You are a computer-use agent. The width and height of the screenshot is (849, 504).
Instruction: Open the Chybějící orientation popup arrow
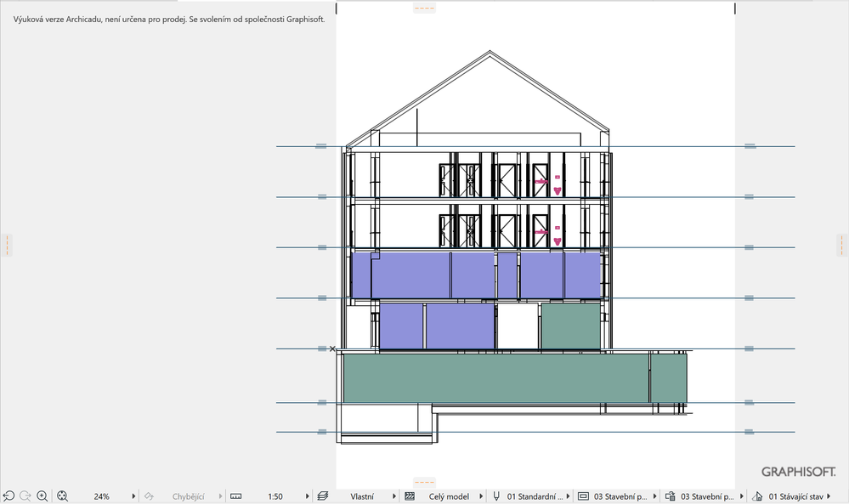[220, 496]
